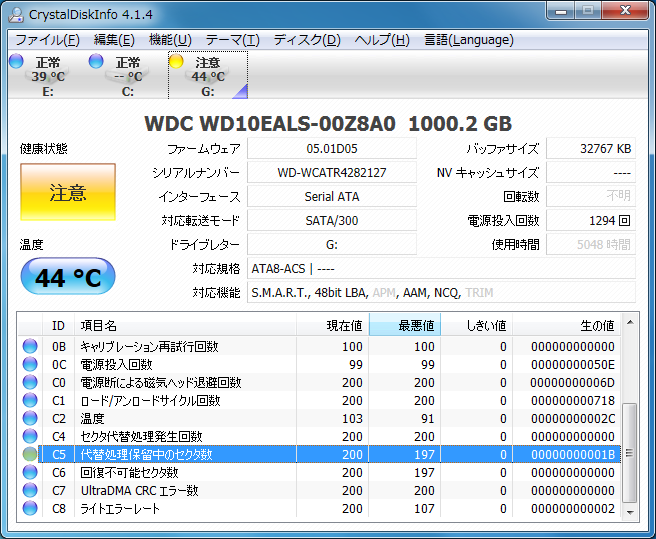Click the 生の値 column header
This screenshot has width=656, height=539.
(566, 326)
